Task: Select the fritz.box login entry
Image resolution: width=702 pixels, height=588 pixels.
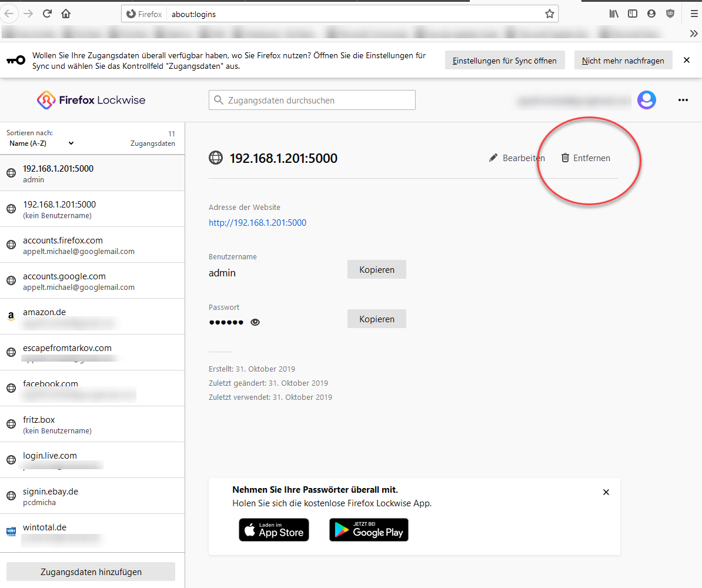Action: pyautogui.click(x=92, y=424)
